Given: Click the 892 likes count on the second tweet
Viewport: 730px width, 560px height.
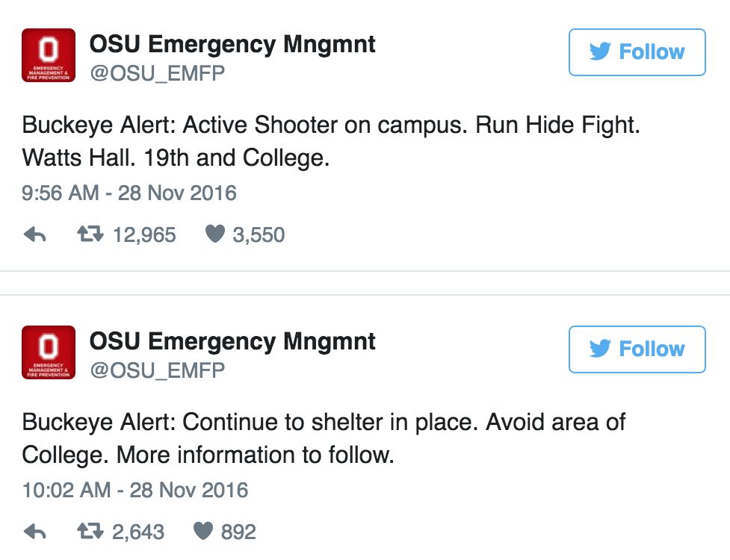Looking at the screenshot, I should [x=238, y=531].
